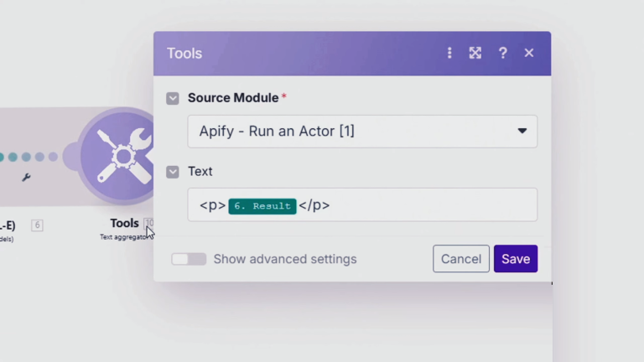This screenshot has height=362, width=644.
Task: Open the Source Module dropdown
Action: [x=362, y=132]
